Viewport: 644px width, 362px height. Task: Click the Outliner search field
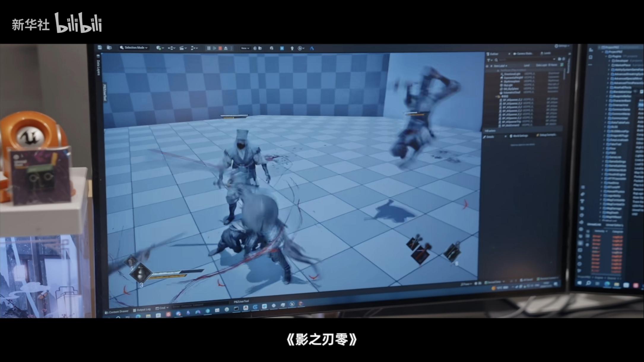coord(525,60)
